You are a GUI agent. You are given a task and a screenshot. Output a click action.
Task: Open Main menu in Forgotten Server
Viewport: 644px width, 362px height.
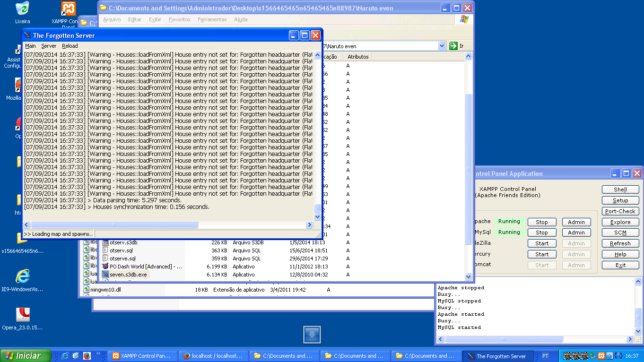coord(30,46)
